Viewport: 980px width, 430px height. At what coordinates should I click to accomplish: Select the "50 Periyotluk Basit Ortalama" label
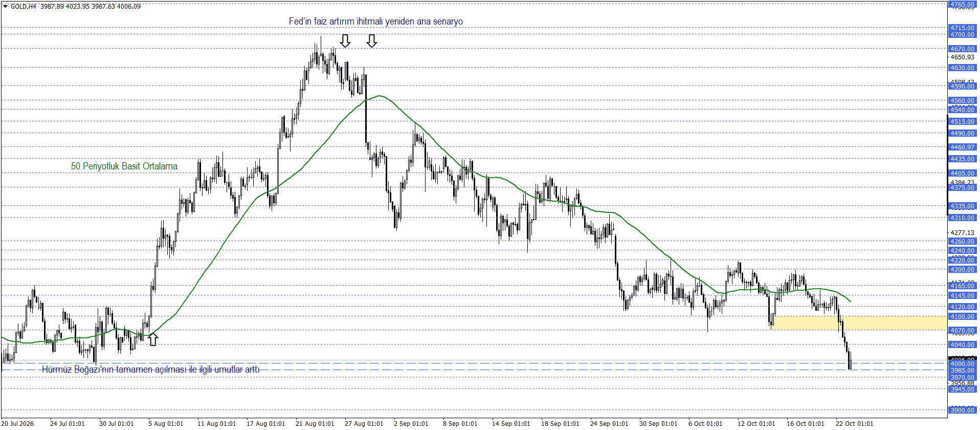point(124,166)
